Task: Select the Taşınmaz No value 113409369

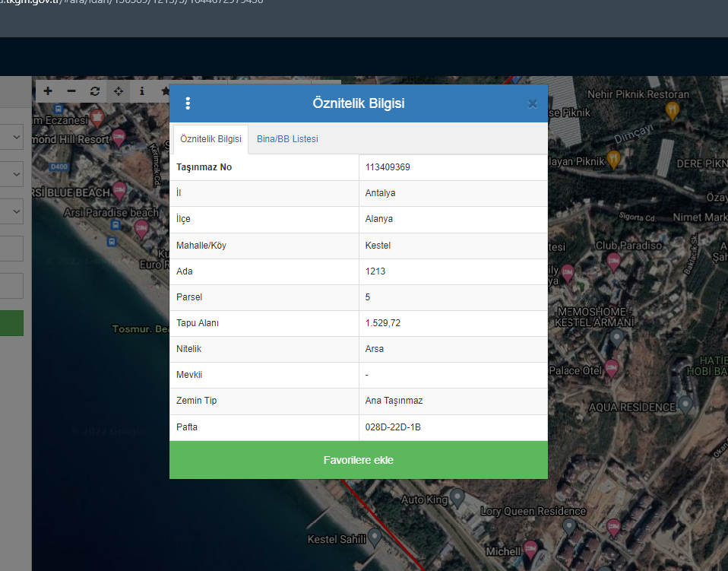Action: (x=388, y=167)
